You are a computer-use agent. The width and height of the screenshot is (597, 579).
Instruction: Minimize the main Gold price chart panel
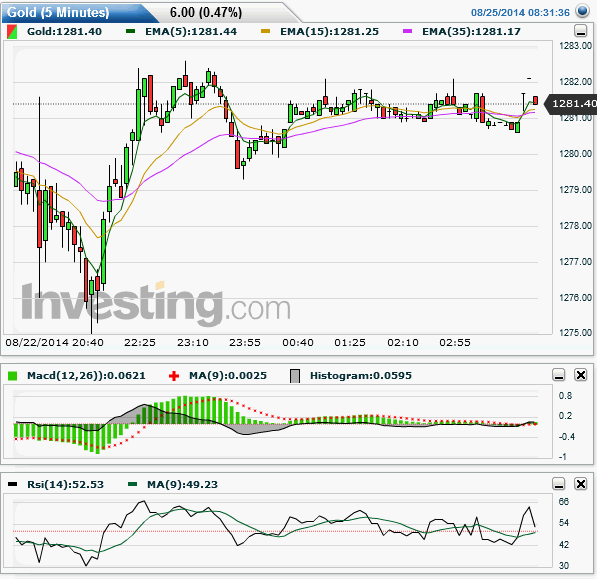point(581,31)
